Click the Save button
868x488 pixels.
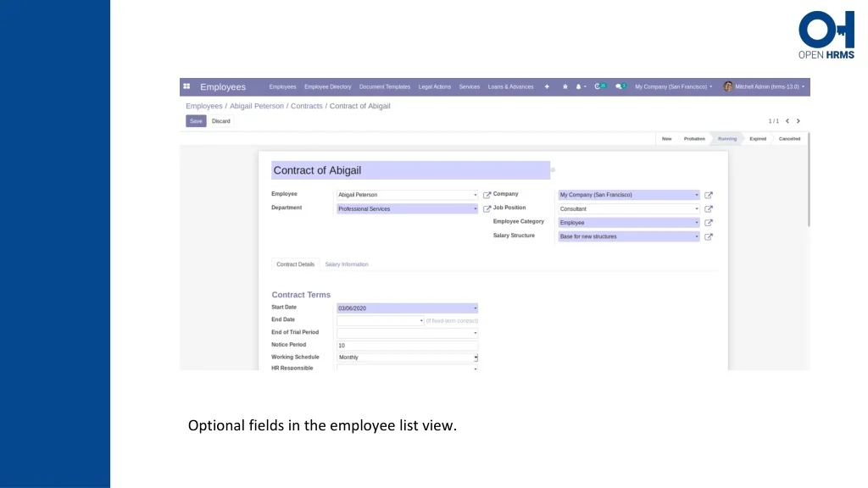click(196, 121)
